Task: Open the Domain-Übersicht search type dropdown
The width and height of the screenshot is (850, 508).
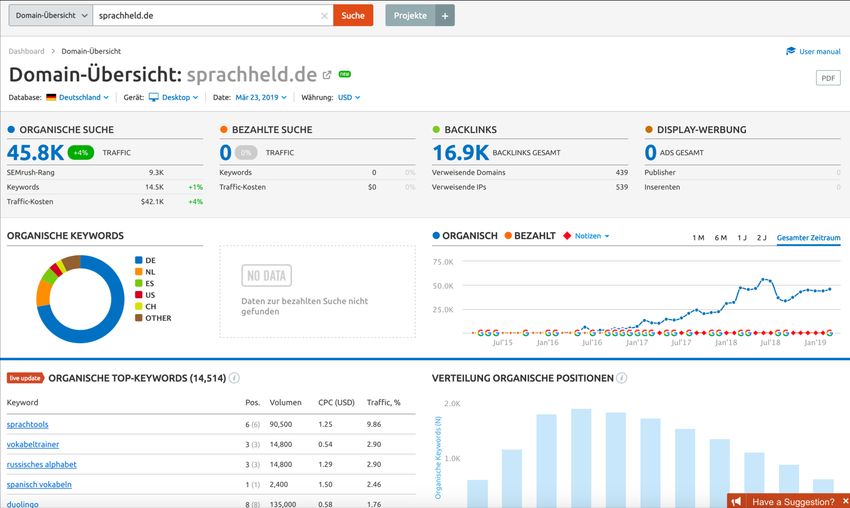Action: 50,15
